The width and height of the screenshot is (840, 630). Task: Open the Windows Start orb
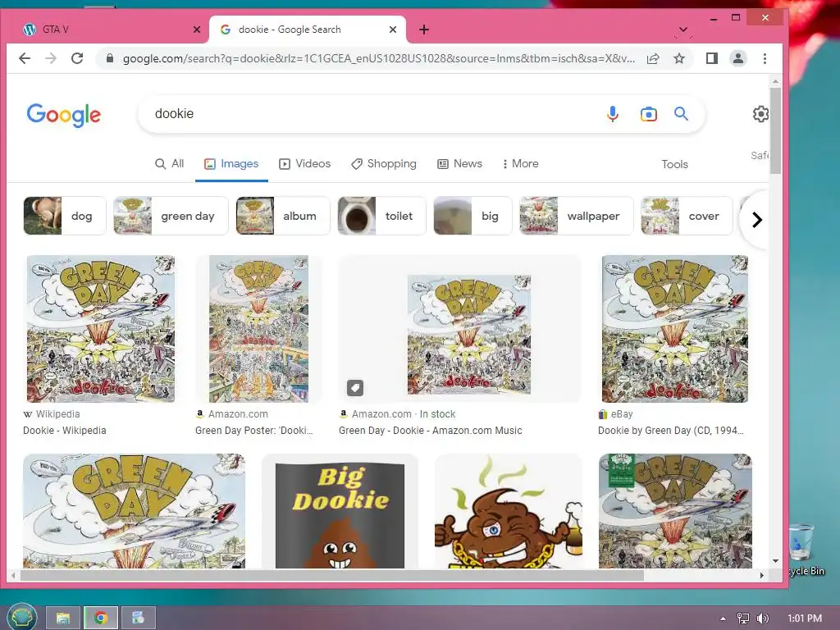click(x=21, y=617)
